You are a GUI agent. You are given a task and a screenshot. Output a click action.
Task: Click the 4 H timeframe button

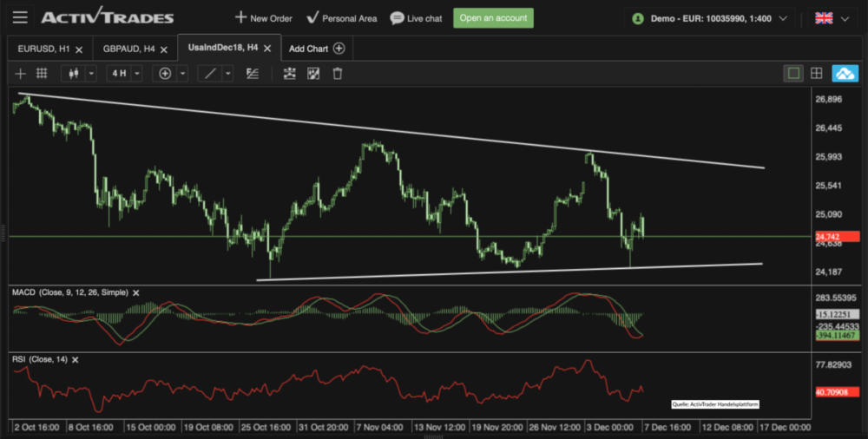[x=119, y=74]
